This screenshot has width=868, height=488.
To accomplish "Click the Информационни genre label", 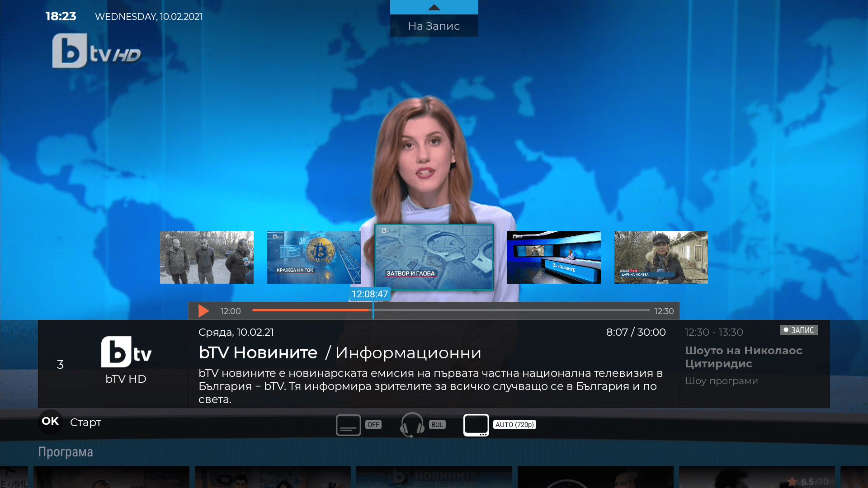I will pos(408,353).
